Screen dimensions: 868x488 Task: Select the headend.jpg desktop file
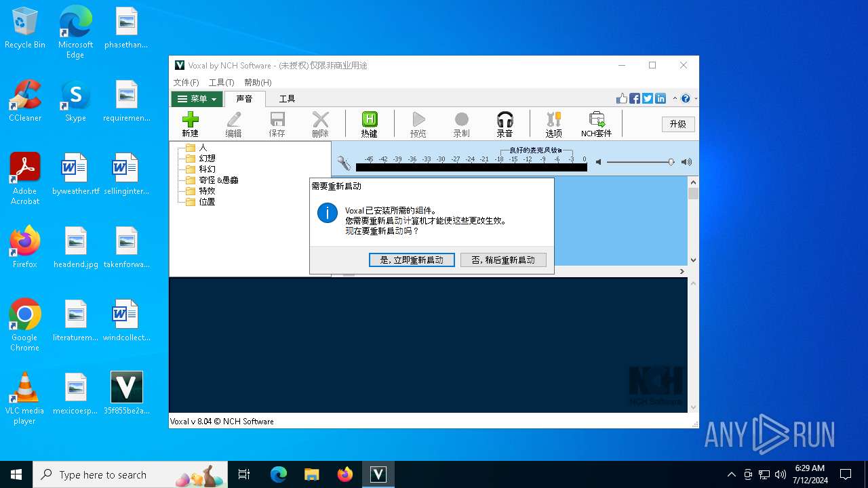click(75, 248)
